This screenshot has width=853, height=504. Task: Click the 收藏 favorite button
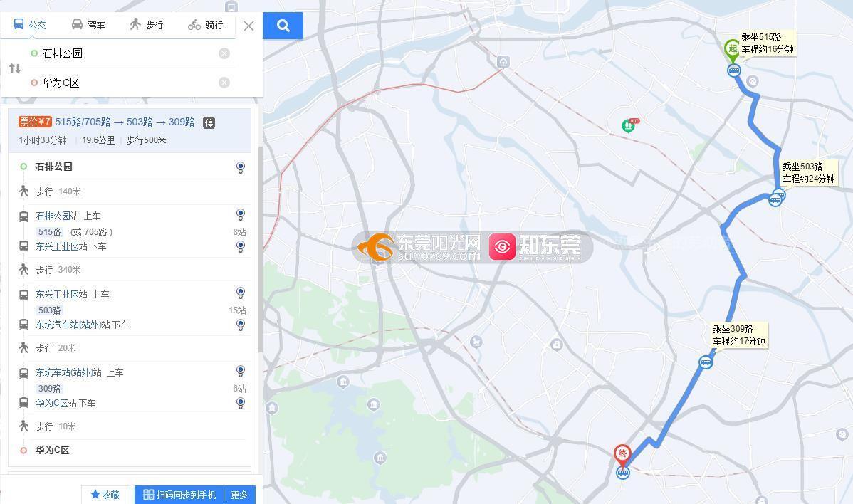tap(105, 495)
